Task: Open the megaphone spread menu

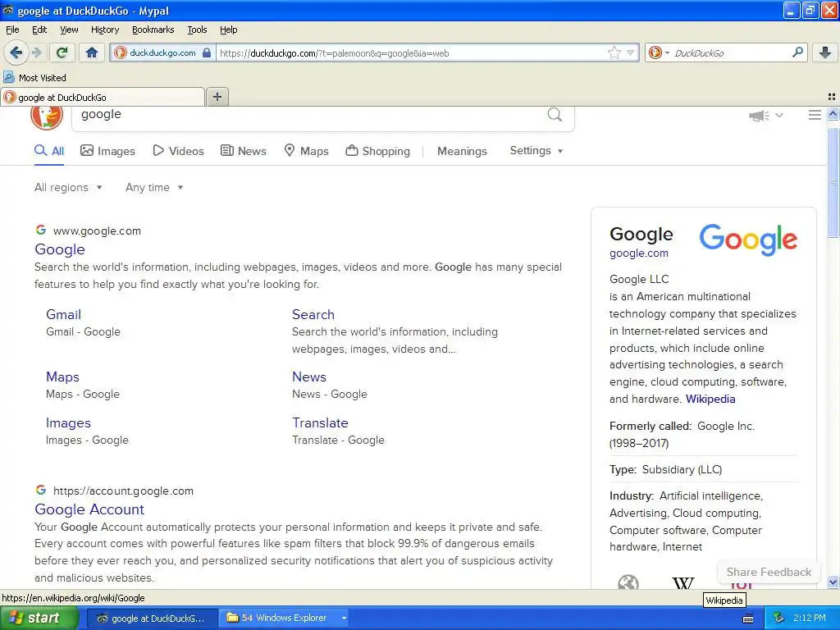Action: click(766, 115)
